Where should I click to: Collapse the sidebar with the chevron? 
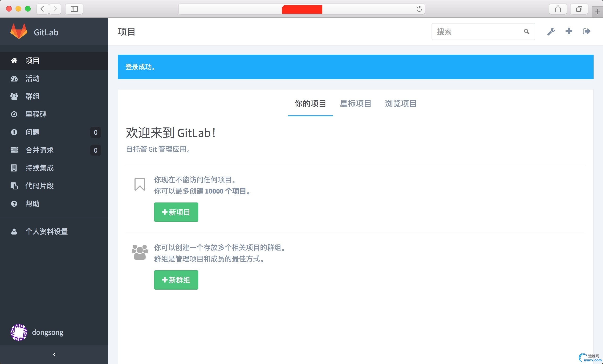[x=54, y=354]
